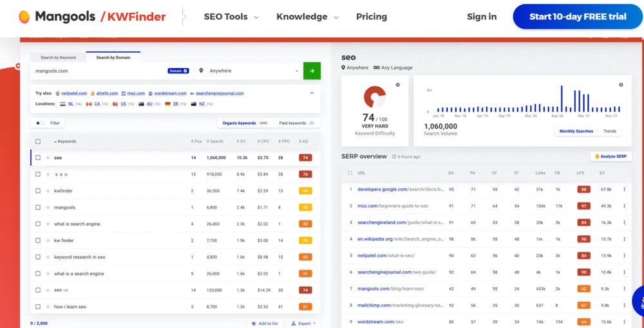This screenshot has width=644, height=328.
Task: Open the Pricing page
Action: [x=372, y=17]
